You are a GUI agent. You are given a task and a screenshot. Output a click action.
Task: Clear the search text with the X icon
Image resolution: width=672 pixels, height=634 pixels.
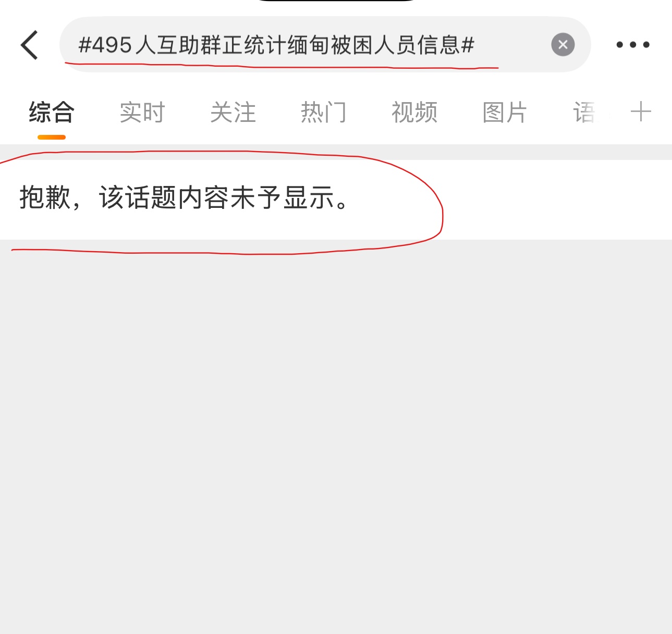563,44
